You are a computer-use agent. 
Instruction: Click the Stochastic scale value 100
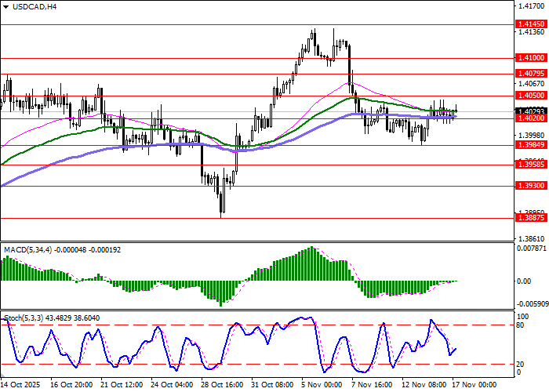[523, 317]
